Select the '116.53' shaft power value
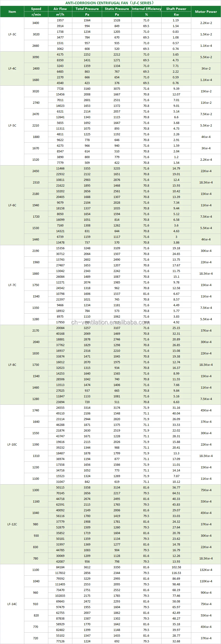 [176, 573]
